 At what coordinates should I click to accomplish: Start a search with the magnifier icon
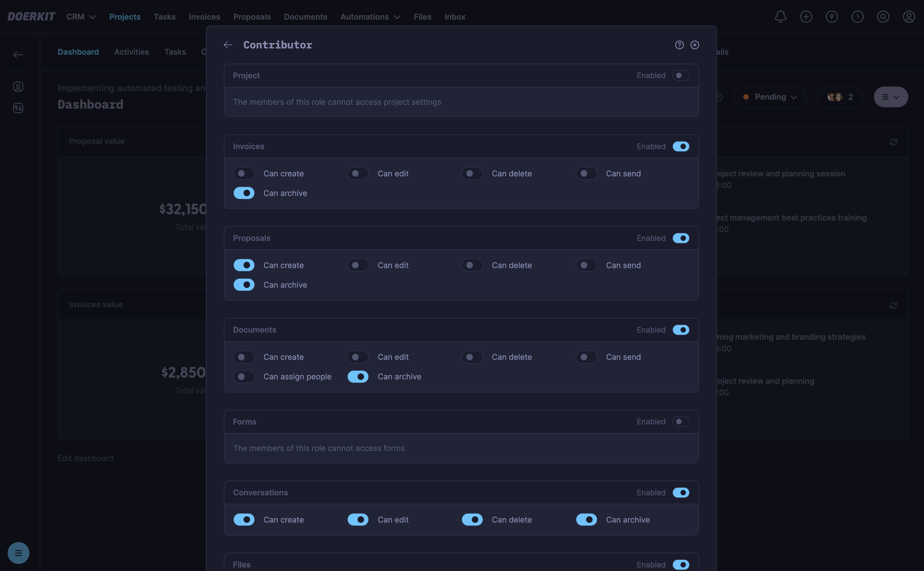883,17
